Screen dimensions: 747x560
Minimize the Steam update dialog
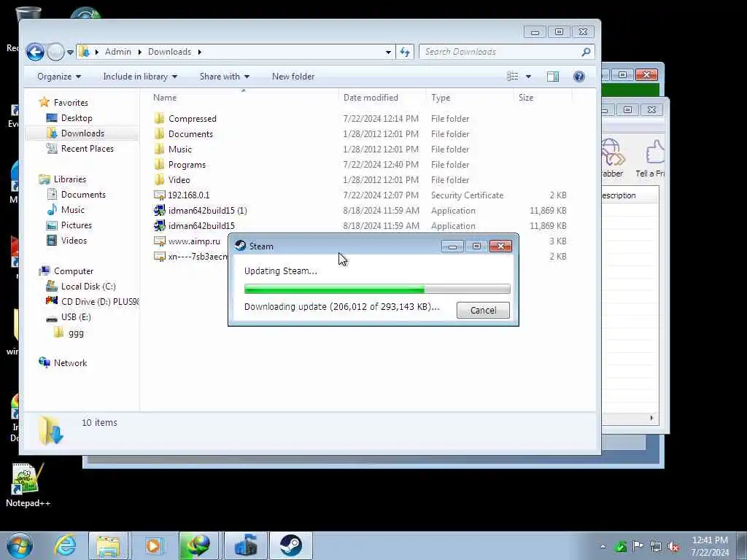452,246
